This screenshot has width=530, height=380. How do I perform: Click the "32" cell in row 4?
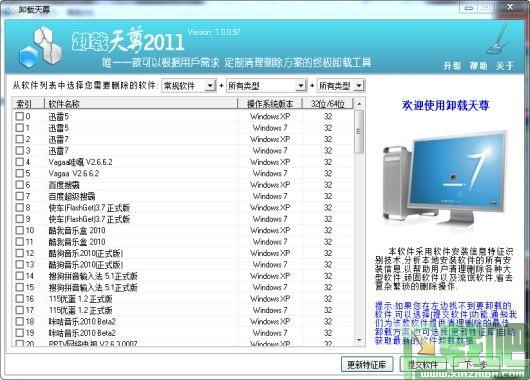(x=328, y=162)
